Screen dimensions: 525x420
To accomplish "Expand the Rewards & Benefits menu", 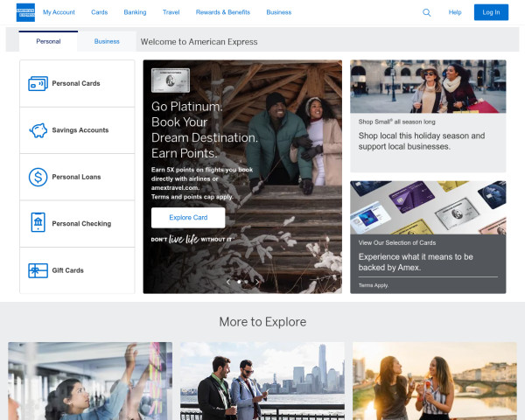I will [222, 12].
